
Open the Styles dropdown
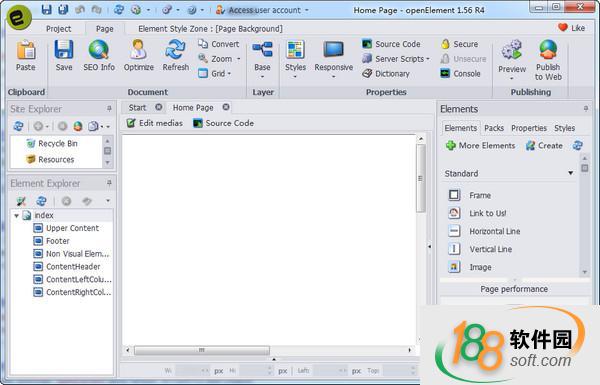coord(295,59)
